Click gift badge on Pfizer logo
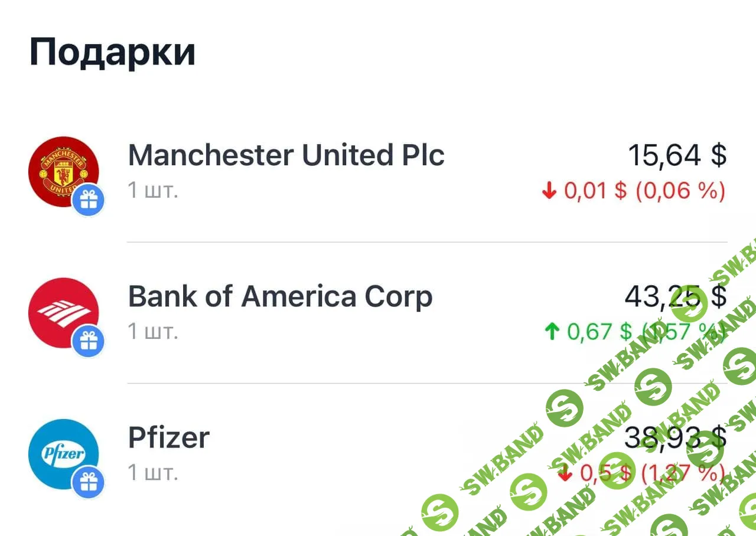Image resolution: width=756 pixels, height=536 pixels. tap(89, 483)
